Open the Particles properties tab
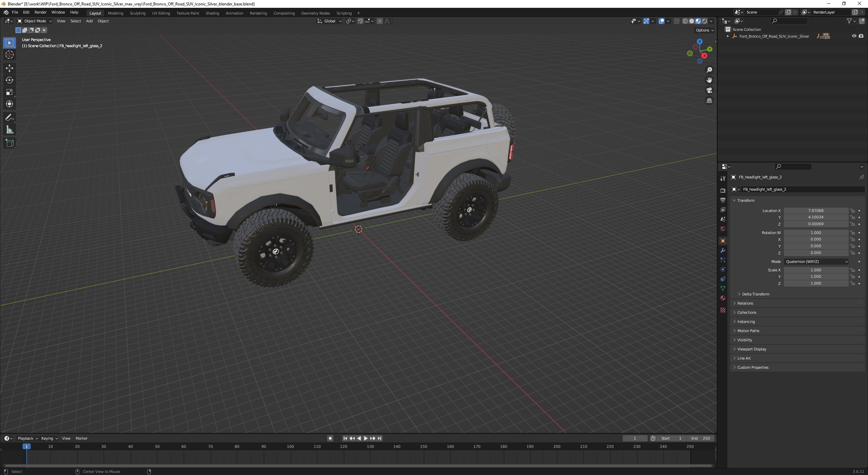This screenshot has height=475, width=868. coord(723,260)
